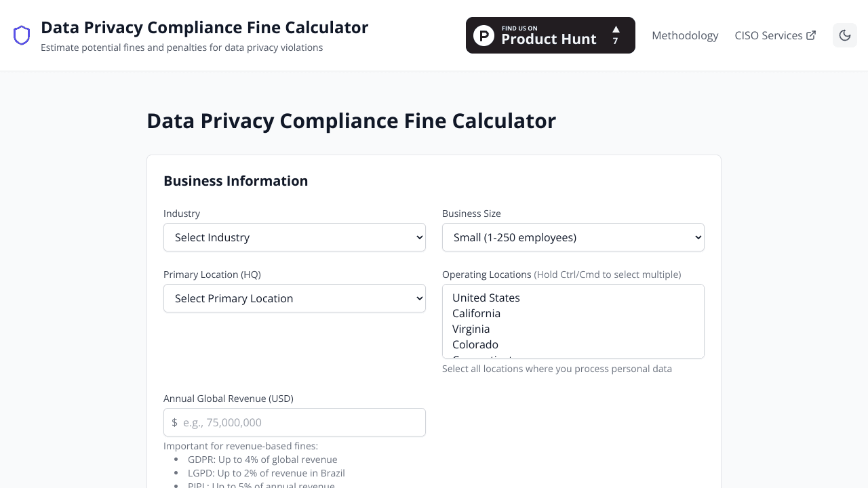Click the shield logo icon
Viewport: 868px width, 488px height.
(22, 35)
